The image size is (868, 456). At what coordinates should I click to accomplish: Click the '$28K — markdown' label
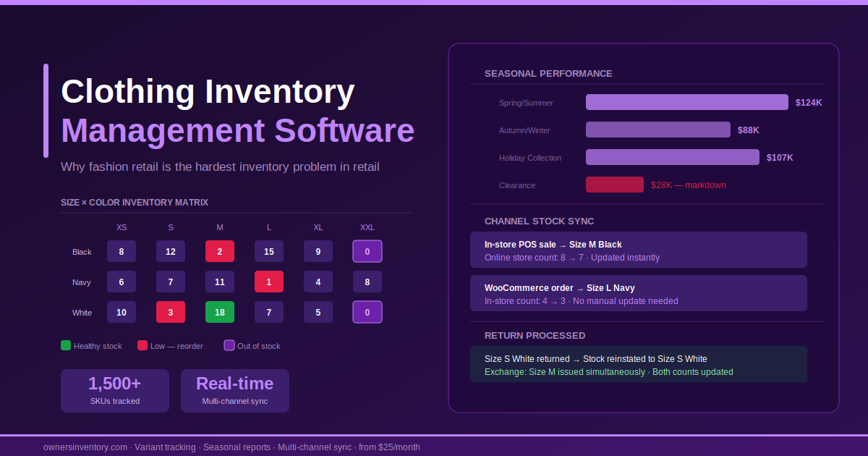pos(689,185)
